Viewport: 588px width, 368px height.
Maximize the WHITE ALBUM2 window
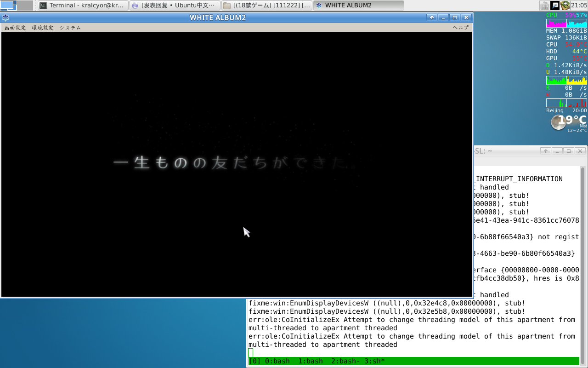click(x=455, y=17)
